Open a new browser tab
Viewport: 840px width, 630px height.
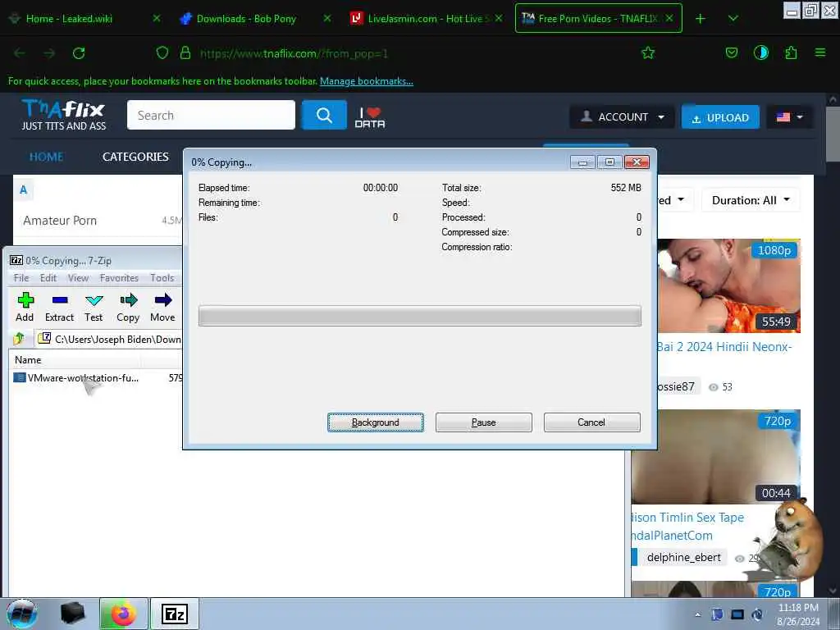point(701,19)
